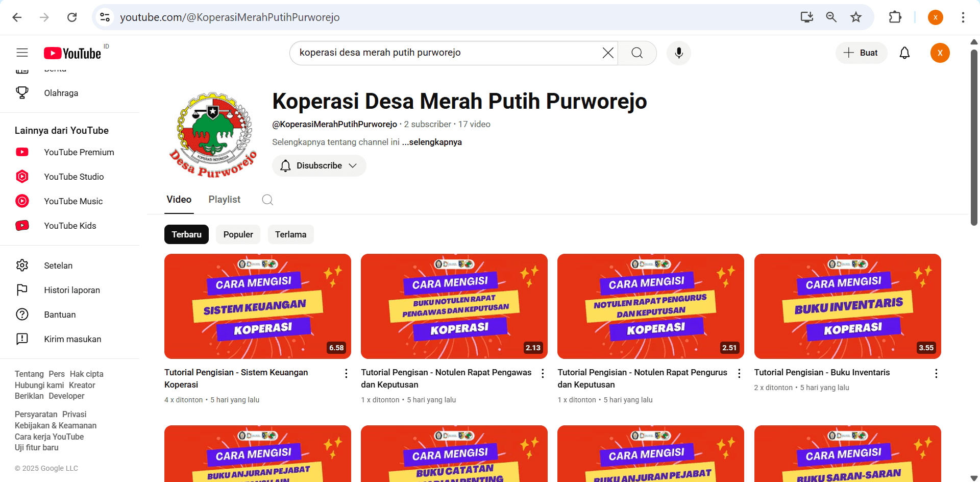Open video title Tutorial Pengisian - Buku Inventaris
The image size is (980, 482).
[x=822, y=372]
